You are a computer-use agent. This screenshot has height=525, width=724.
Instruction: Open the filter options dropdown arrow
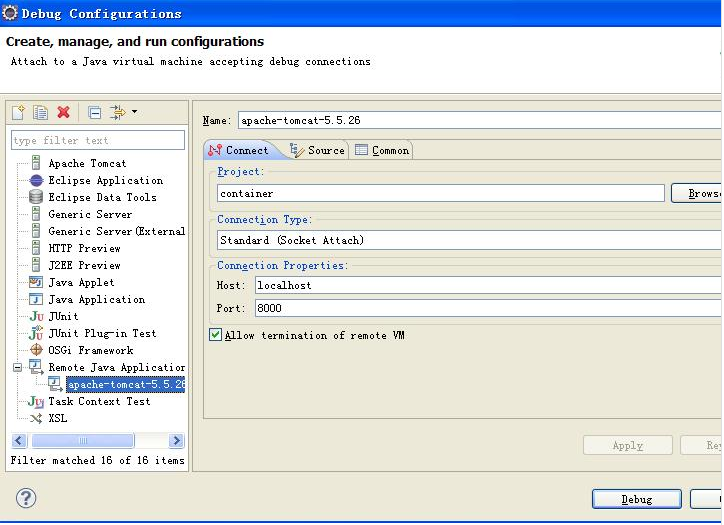pyautogui.click(x=135, y=113)
